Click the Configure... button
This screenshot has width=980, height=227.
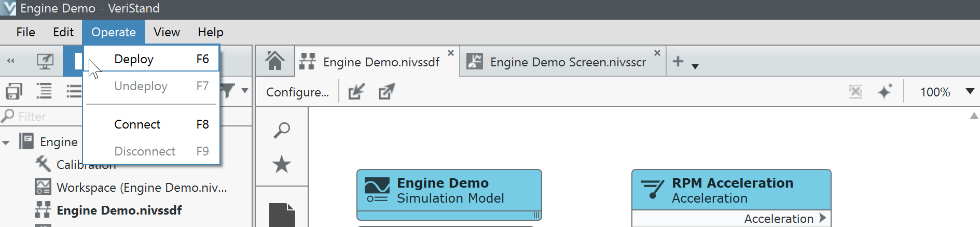297,92
